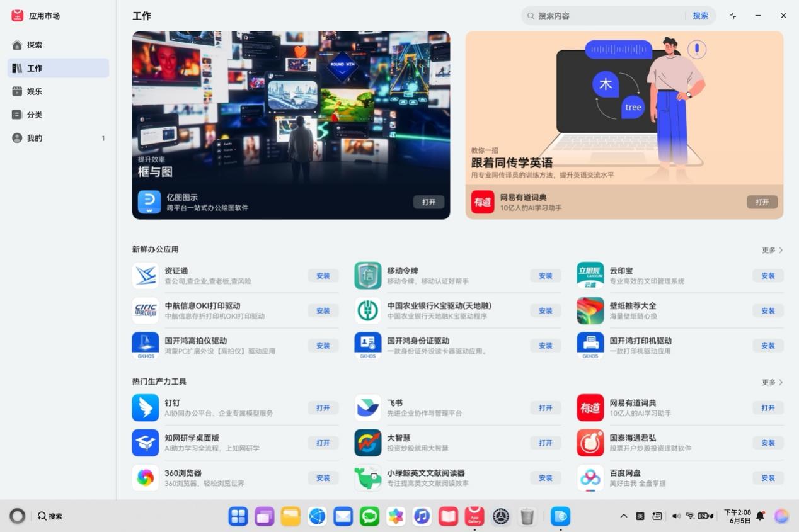
Task: Expand 更多 for 热门生产力工具 section
Action: [x=772, y=382]
